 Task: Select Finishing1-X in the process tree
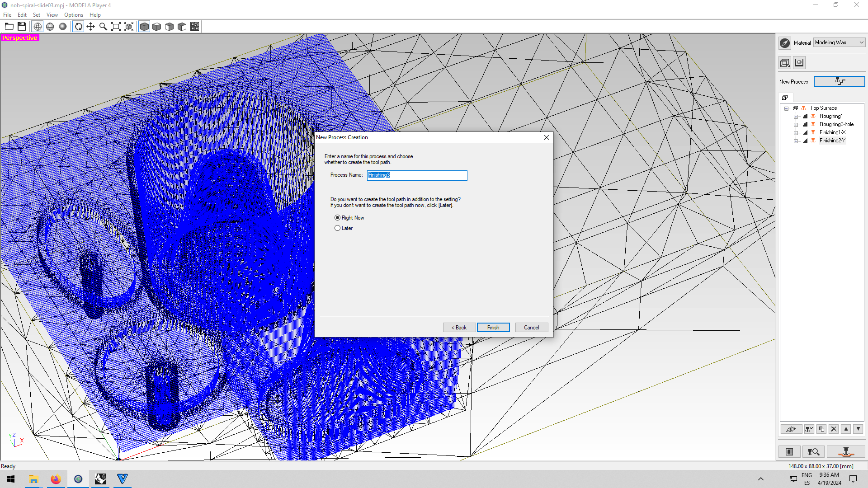(832, 132)
